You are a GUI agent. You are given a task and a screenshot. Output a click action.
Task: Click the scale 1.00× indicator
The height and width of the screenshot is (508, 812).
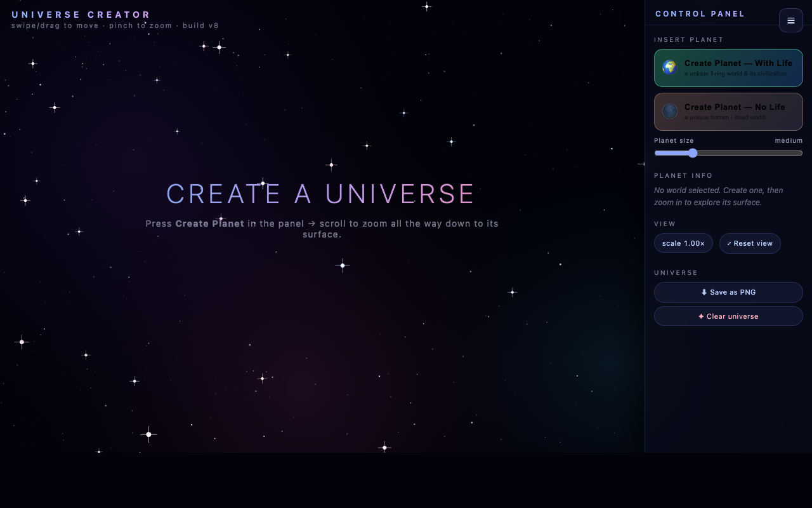[x=683, y=243]
